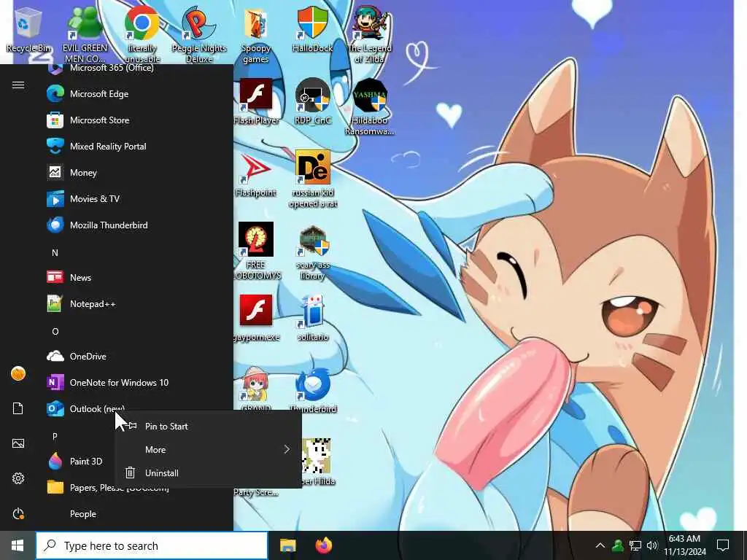Viewport: 747px width, 560px height.
Task: Show hidden system tray icons chevron
Action: (600, 545)
